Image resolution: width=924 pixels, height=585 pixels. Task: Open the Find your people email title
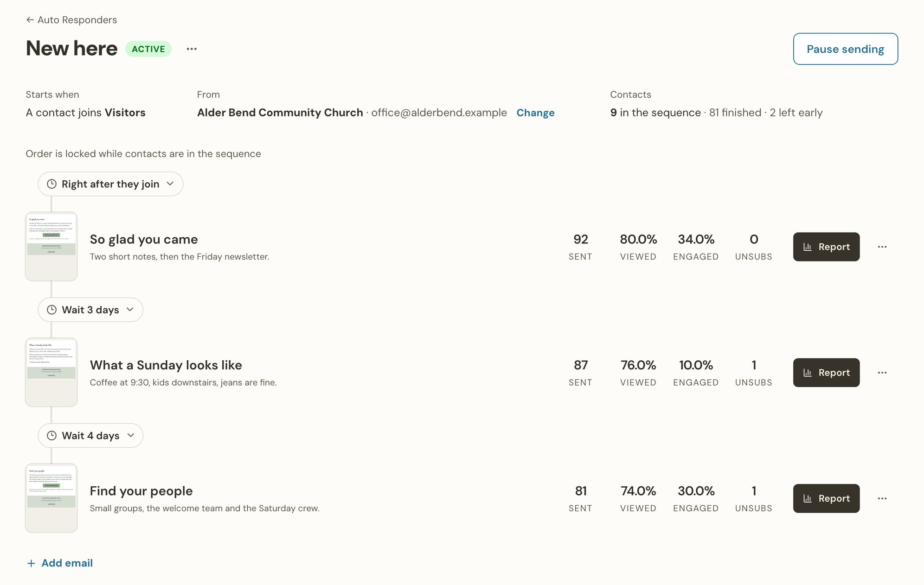(x=141, y=491)
